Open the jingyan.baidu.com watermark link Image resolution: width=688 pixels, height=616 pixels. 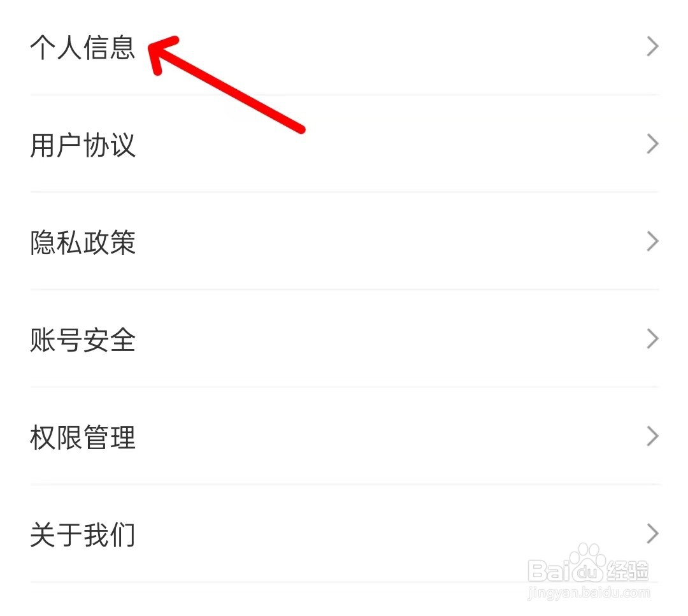coord(589,592)
